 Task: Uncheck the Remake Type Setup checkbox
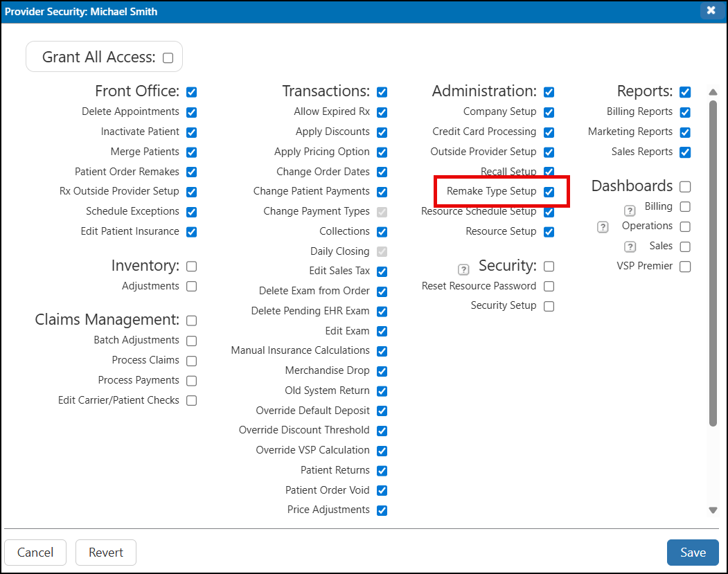coord(549,192)
